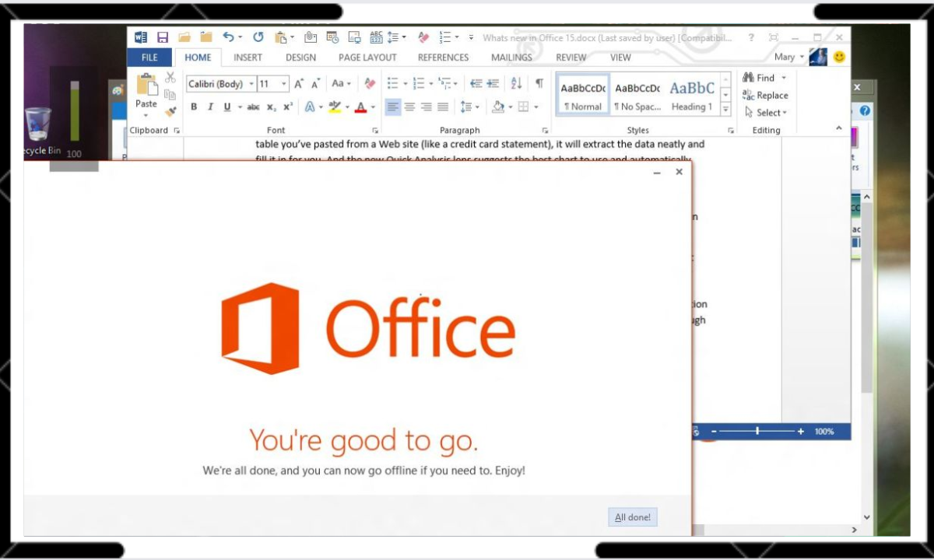The height and width of the screenshot is (560, 934).
Task: Collapse the ribbon with the chevron
Action: pyautogui.click(x=838, y=128)
